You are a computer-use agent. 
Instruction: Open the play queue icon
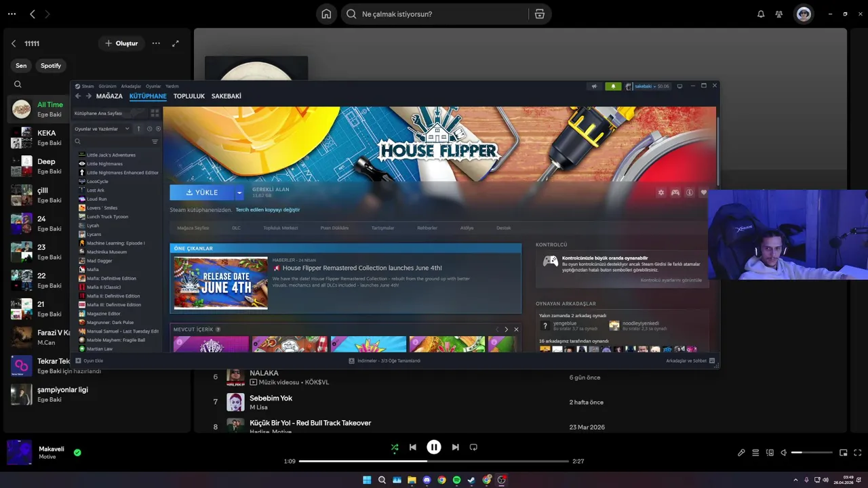pyautogui.click(x=755, y=452)
